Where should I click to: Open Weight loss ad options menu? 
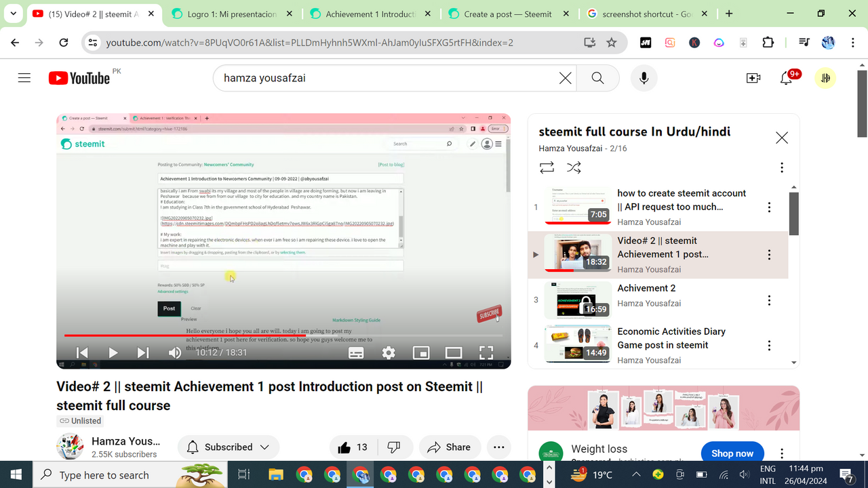[x=781, y=453]
